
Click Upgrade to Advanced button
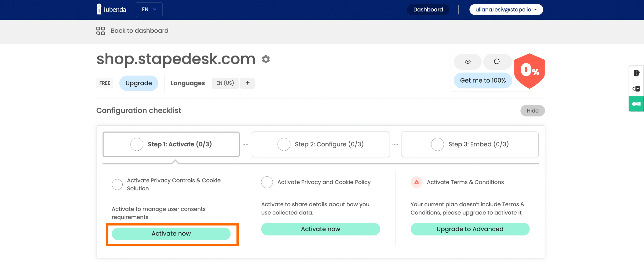(x=470, y=229)
